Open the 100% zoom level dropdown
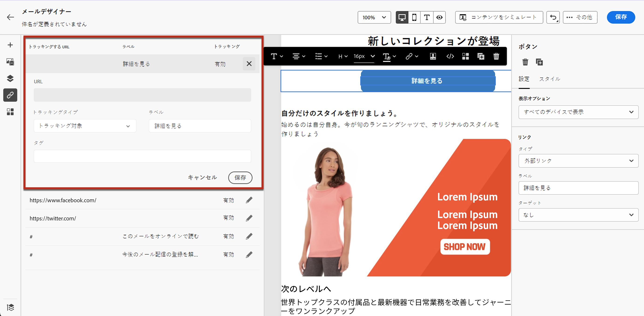644x316 pixels. click(x=374, y=17)
